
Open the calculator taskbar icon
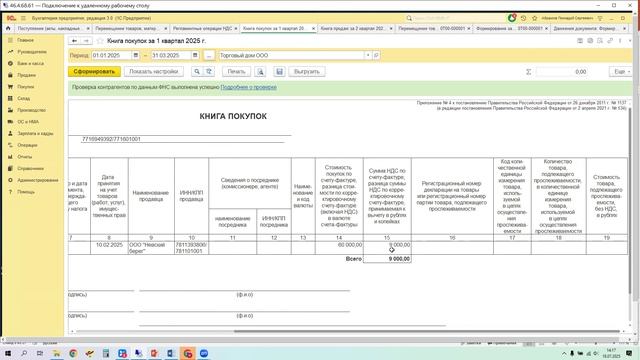click(x=106, y=353)
